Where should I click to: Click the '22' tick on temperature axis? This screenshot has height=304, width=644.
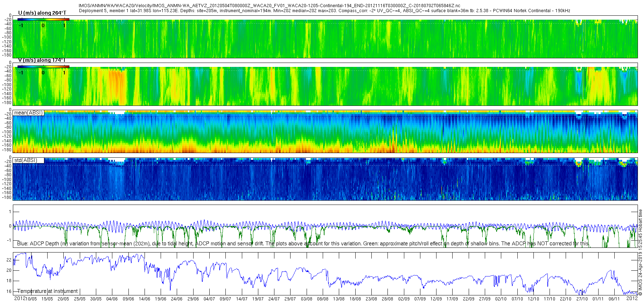[9, 260]
